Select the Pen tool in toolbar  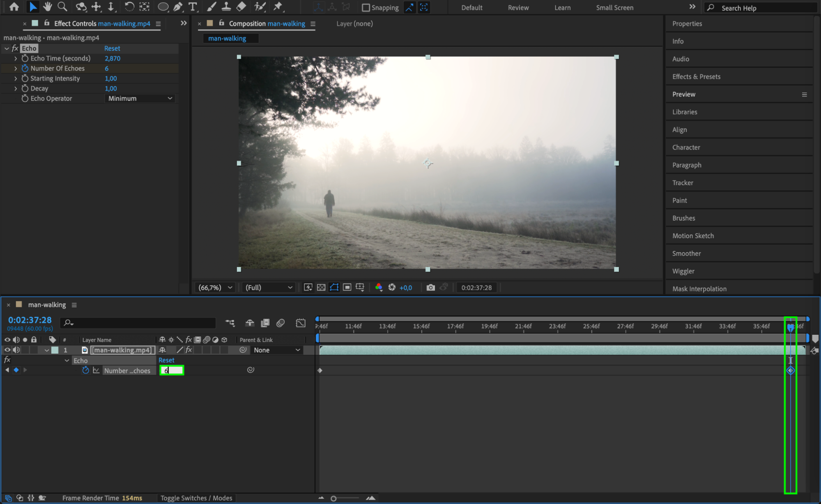[178, 7]
